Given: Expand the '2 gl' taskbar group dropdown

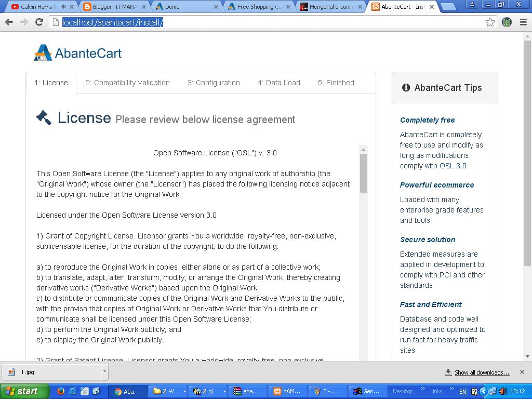Looking at the screenshot, I should 224,392.
